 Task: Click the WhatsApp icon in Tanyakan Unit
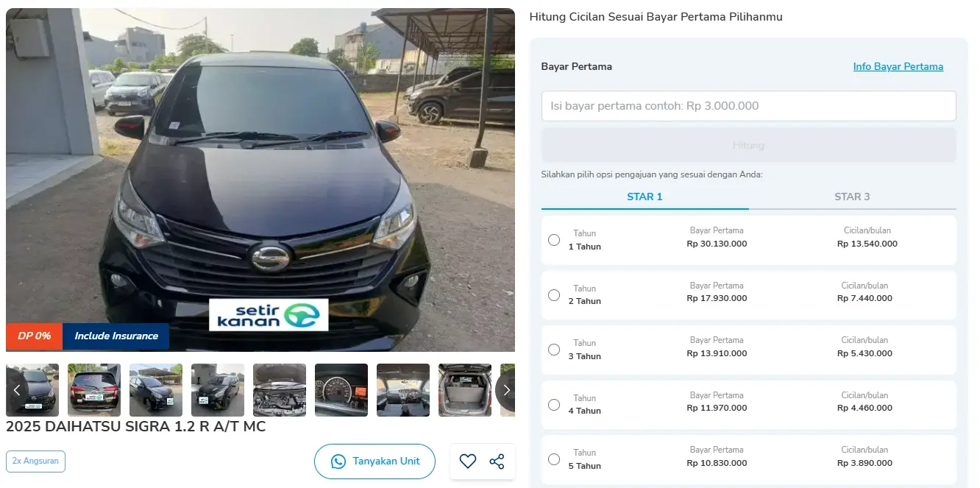click(338, 462)
